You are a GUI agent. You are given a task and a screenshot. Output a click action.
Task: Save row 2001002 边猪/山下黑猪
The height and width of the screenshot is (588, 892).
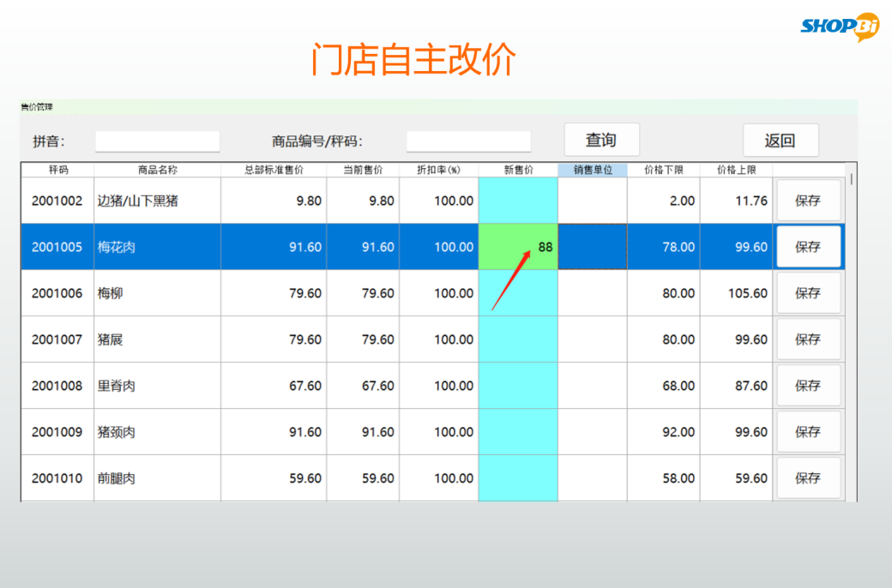[808, 201]
